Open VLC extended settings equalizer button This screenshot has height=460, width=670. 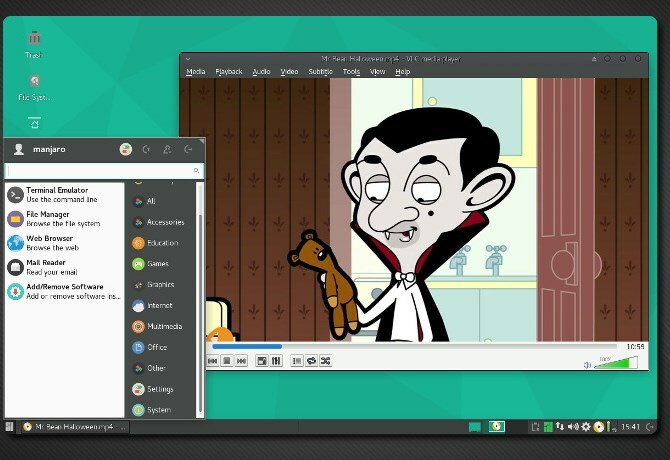(x=276, y=361)
